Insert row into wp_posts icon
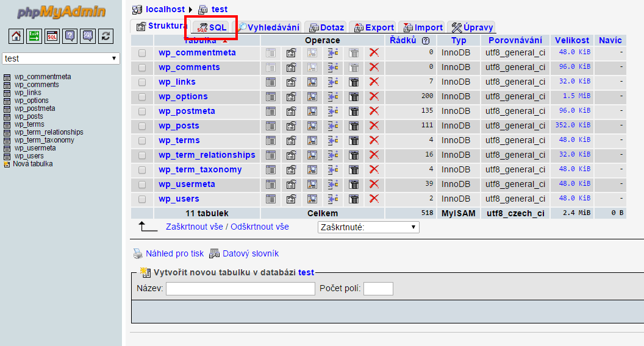The image size is (644, 346). pyautogui.click(x=333, y=126)
